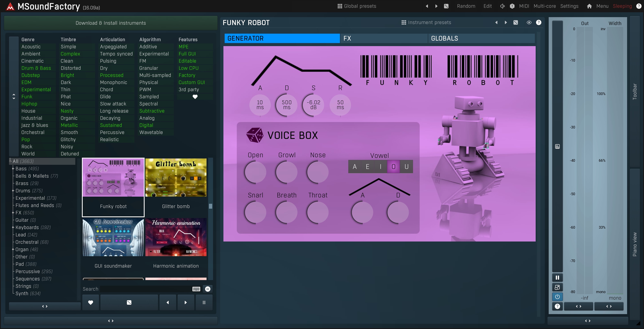This screenshot has width=644, height=329.
Task: Expand the Drums category tree
Action: [13, 191]
